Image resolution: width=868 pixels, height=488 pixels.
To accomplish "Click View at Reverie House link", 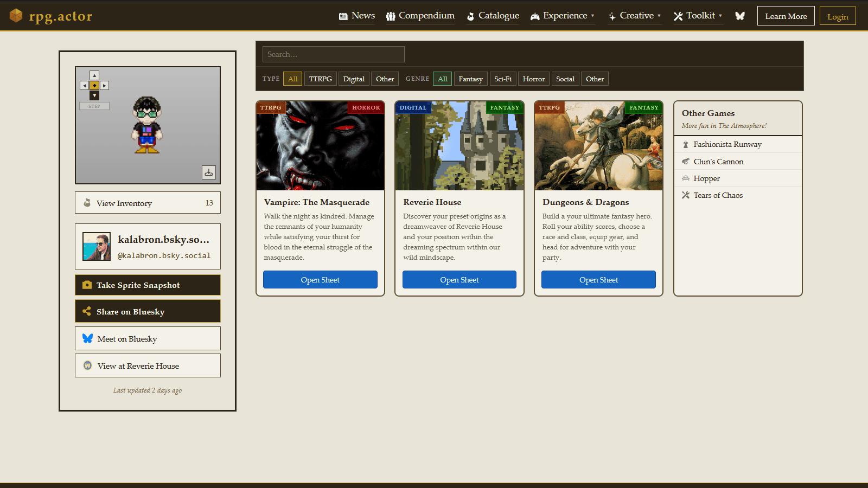I will (148, 365).
